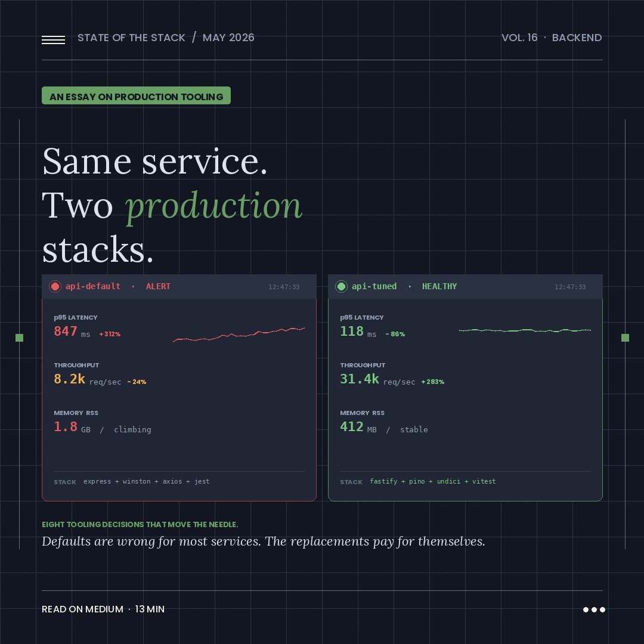Click the 'MEMORY RSS' label in api-tuned card
Image resolution: width=644 pixels, height=644 pixels.
[363, 413]
